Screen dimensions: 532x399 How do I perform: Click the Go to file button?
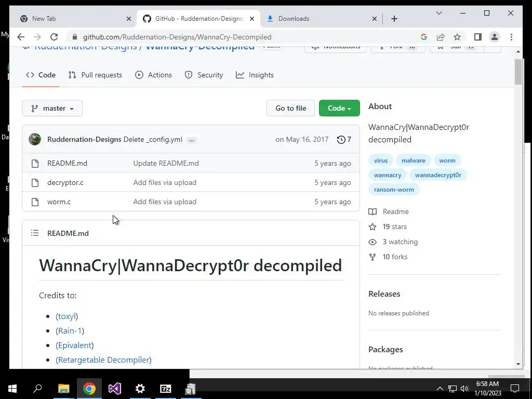(x=291, y=108)
